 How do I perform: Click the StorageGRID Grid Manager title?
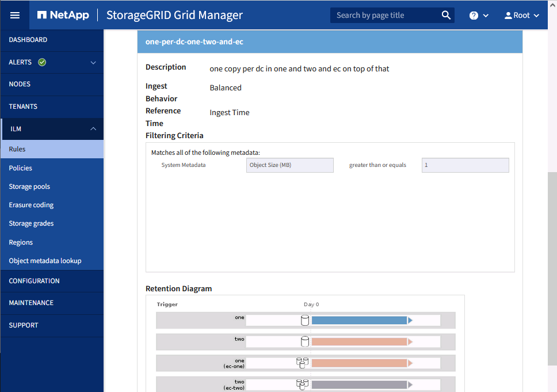point(174,15)
